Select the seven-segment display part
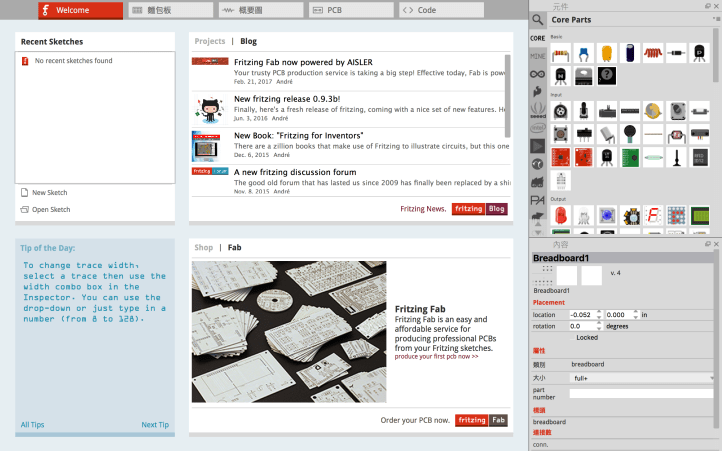The width and height of the screenshot is (722, 451). pyautogui.click(x=653, y=215)
